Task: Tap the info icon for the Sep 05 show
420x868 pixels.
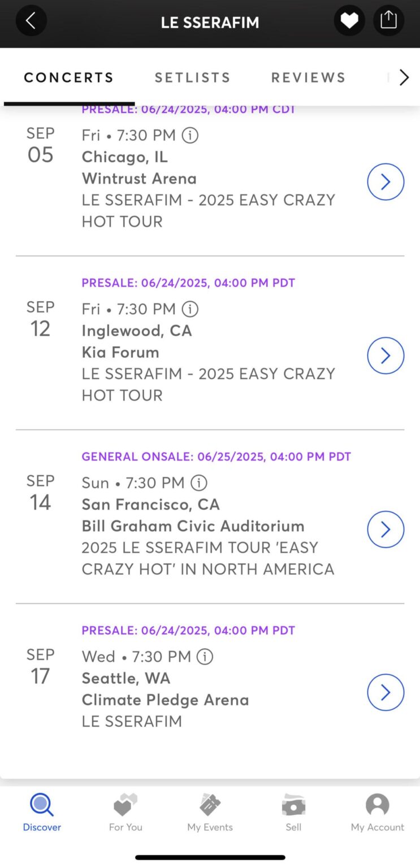Action: point(190,136)
